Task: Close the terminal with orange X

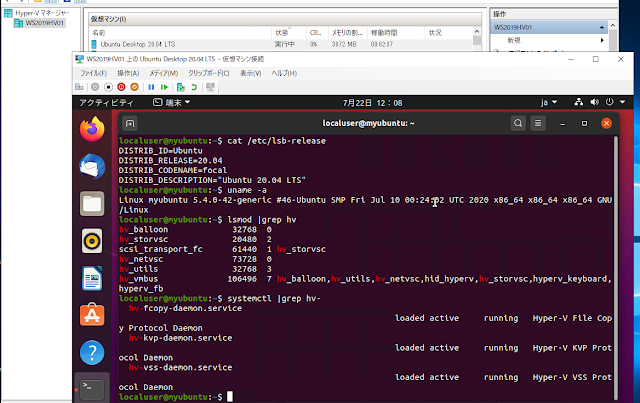Action: tap(606, 123)
